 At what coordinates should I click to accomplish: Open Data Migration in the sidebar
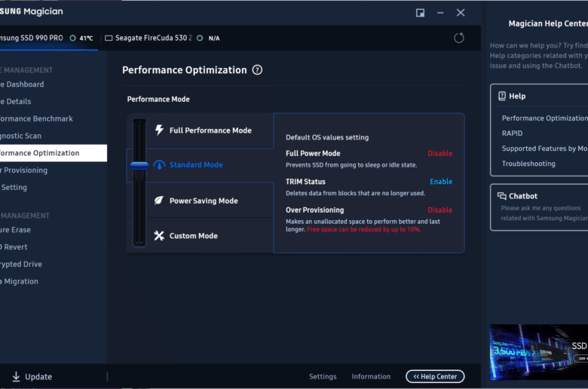coord(54,281)
